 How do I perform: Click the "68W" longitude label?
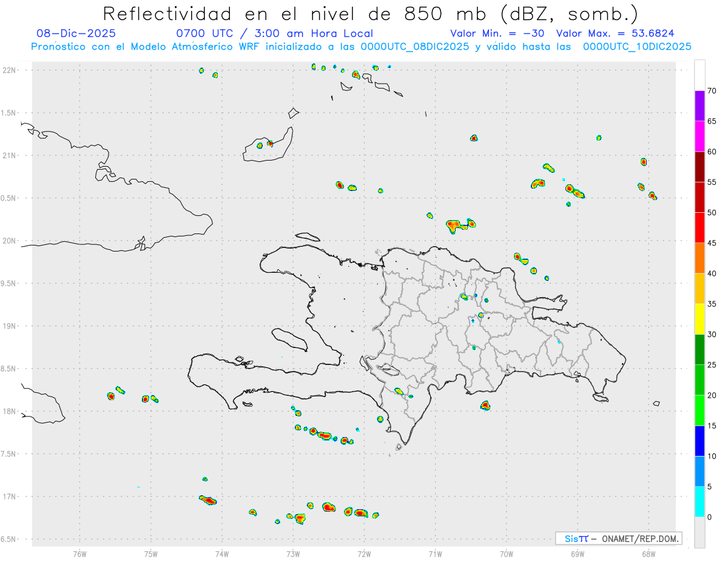click(649, 553)
